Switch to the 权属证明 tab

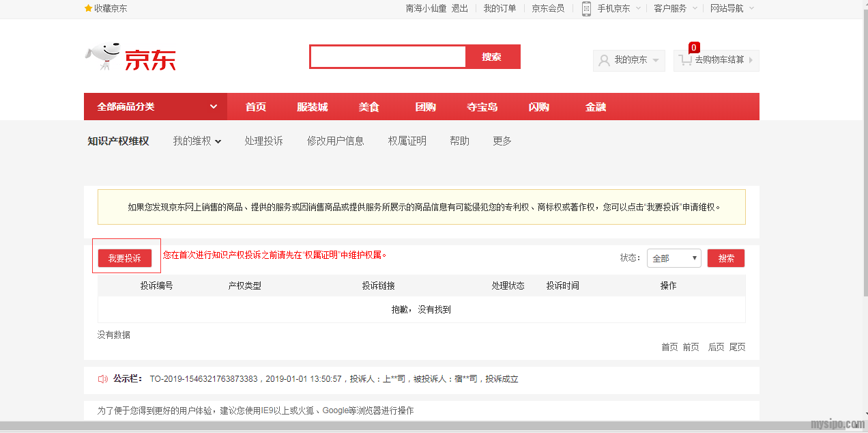[407, 141]
